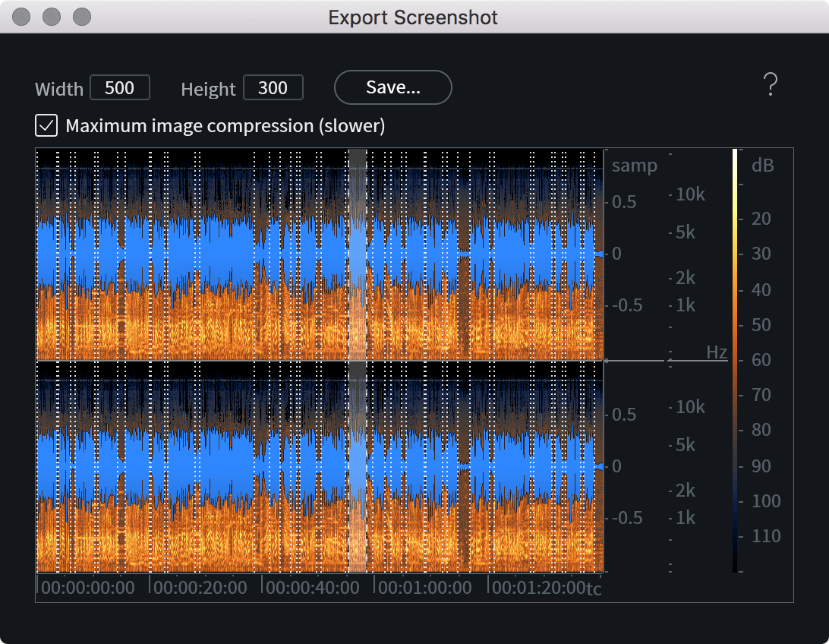Close the Export Screenshot window
The width and height of the screenshot is (829, 644).
pos(21,17)
